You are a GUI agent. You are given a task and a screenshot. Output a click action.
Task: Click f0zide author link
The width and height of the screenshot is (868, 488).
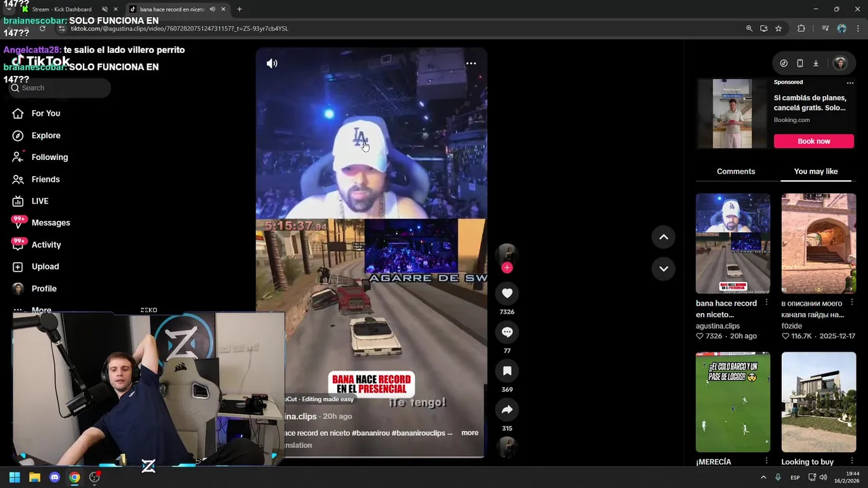tap(791, 326)
